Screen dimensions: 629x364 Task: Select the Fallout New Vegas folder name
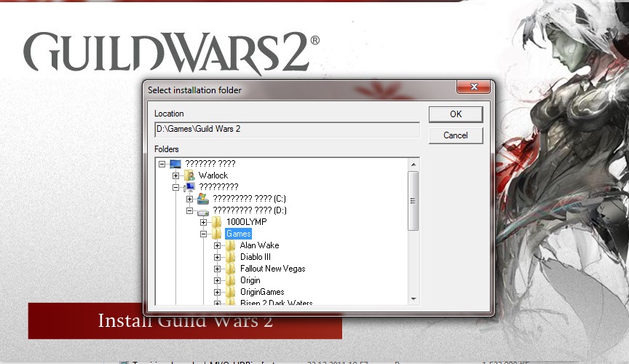[273, 269]
